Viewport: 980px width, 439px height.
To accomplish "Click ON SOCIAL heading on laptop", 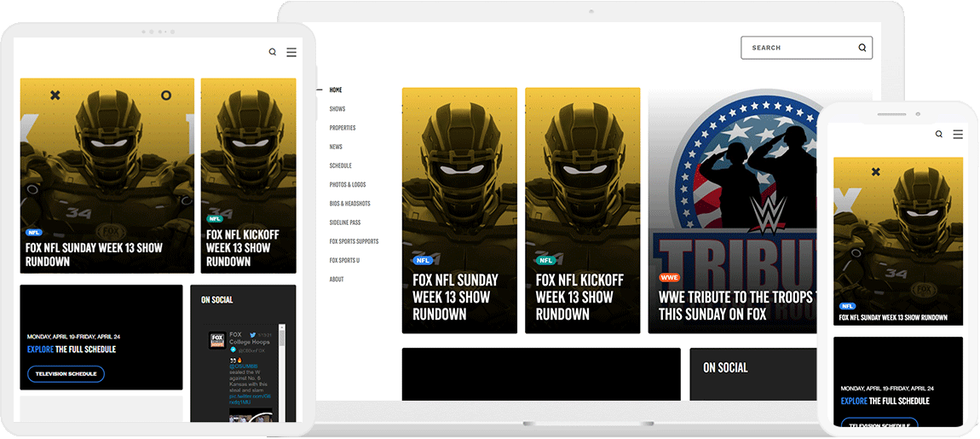I will (725, 367).
